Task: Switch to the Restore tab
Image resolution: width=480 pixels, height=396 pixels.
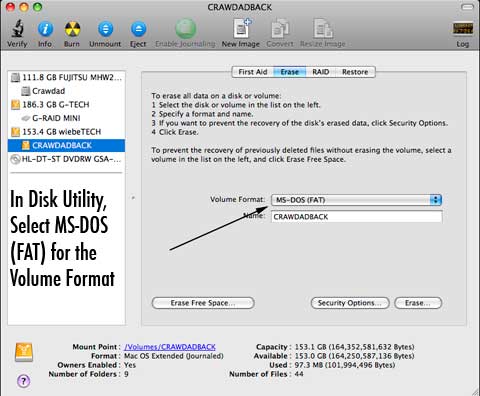Action: click(x=355, y=72)
